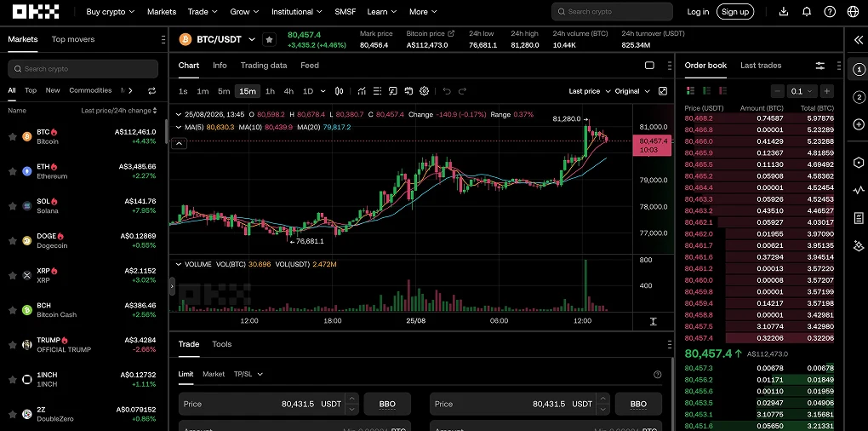Open the language globe icon
Image resolution: width=868 pixels, height=431 pixels.
[x=853, y=12]
